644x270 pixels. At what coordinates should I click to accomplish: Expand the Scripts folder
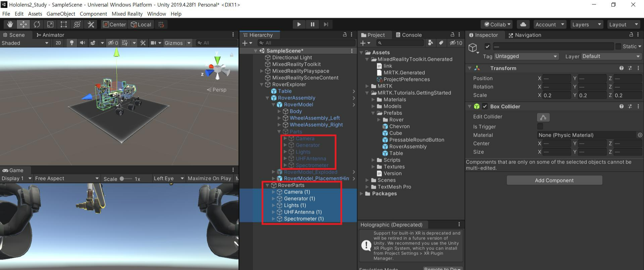[373, 160]
